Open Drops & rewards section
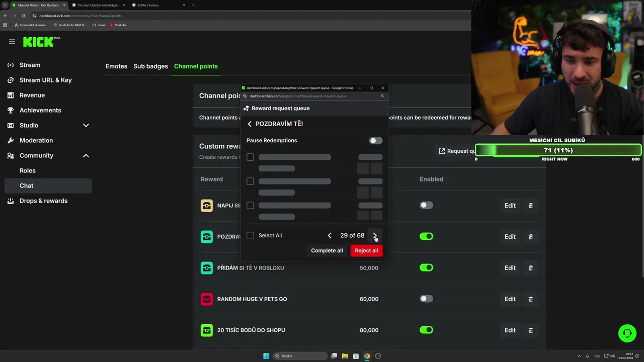Viewport: 644px width, 362px height. click(x=43, y=201)
